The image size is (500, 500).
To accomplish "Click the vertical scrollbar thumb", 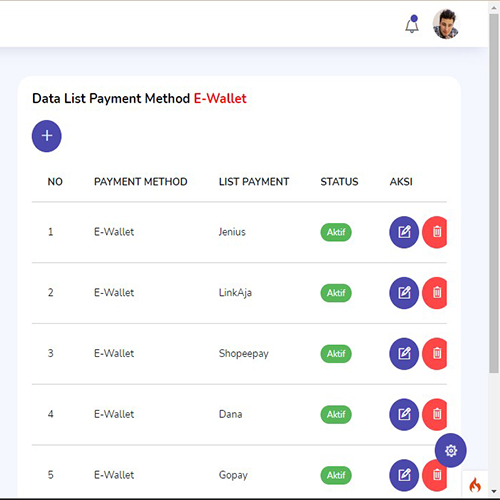I will 494,193.
